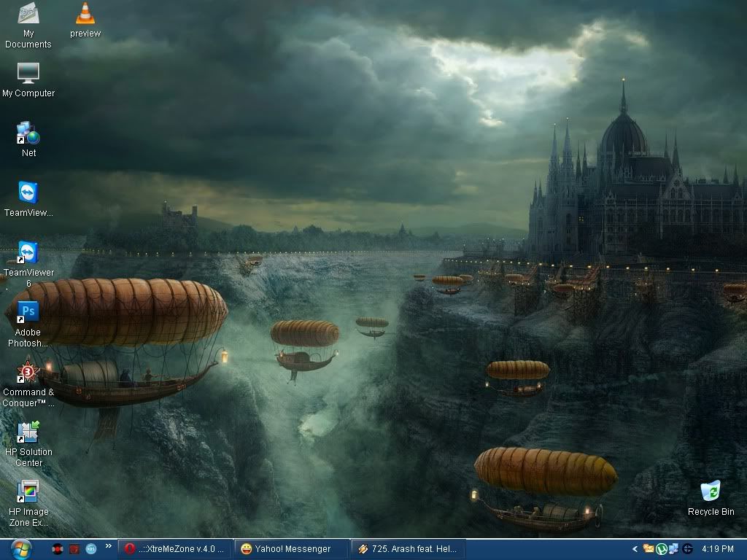Screen dimensions: 747x560
Task: Click the dark red square quick launch icon
Action: pyautogui.click(x=74, y=549)
